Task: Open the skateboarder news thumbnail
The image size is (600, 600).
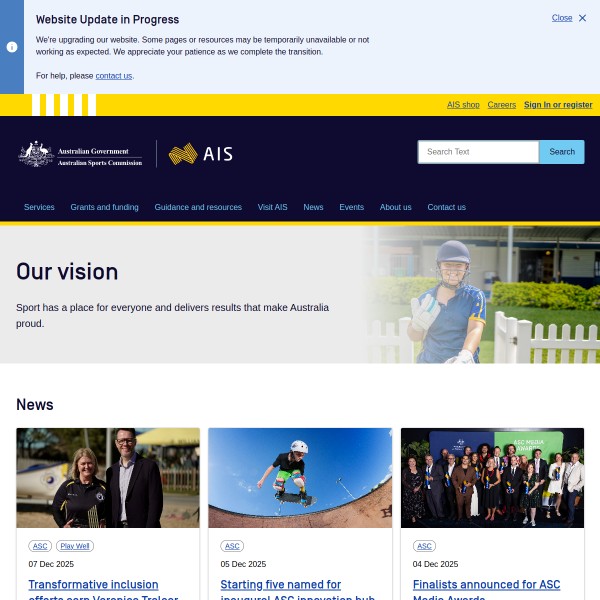Action: [x=300, y=478]
